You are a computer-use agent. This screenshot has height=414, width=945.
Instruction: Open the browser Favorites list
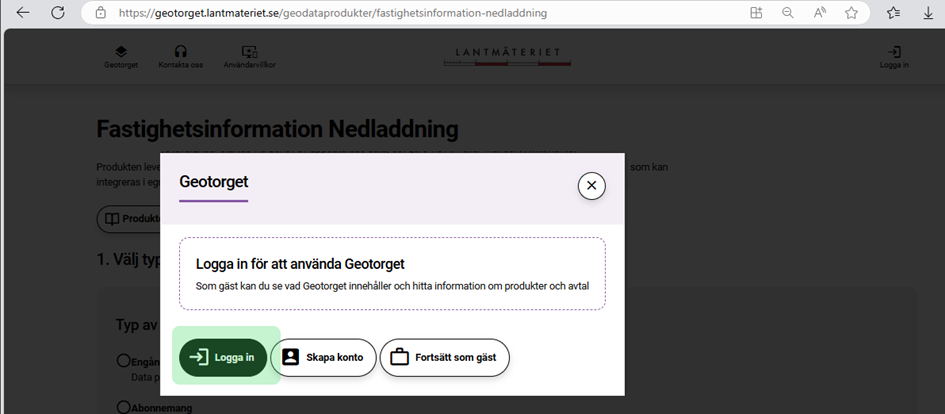click(x=893, y=13)
